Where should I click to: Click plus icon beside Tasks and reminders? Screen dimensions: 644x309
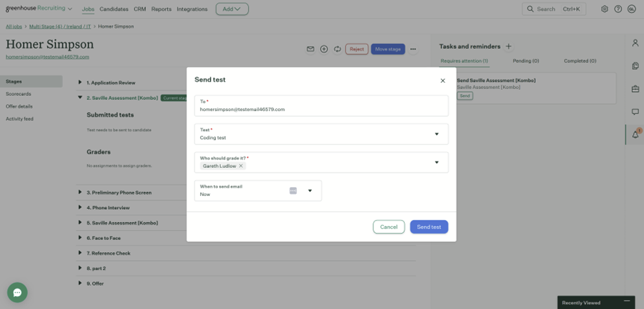pyautogui.click(x=508, y=47)
